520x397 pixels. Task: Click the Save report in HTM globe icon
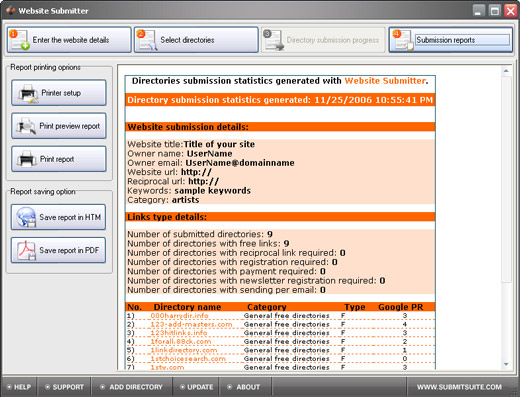click(x=26, y=217)
